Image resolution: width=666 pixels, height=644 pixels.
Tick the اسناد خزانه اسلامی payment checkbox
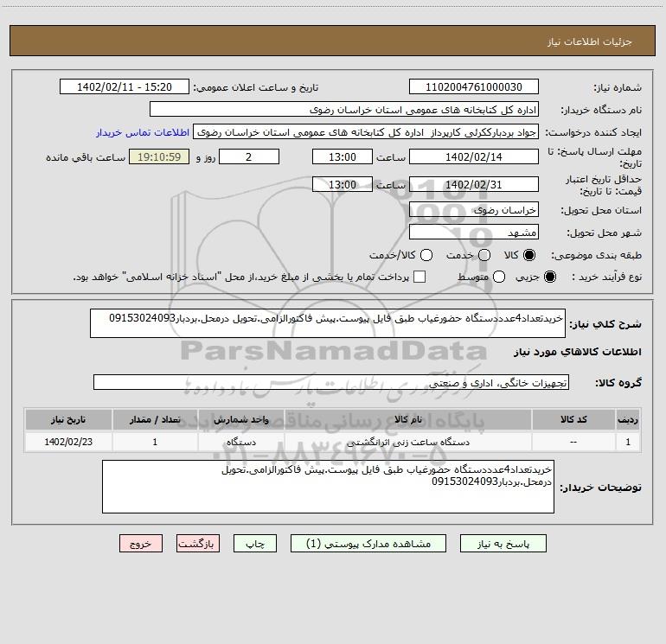pos(419,277)
